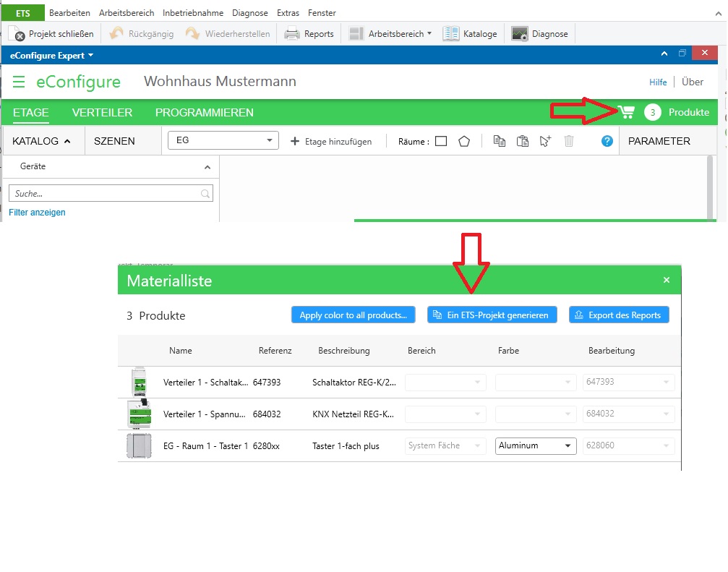Click the rectangular room drawing tool

(441, 141)
